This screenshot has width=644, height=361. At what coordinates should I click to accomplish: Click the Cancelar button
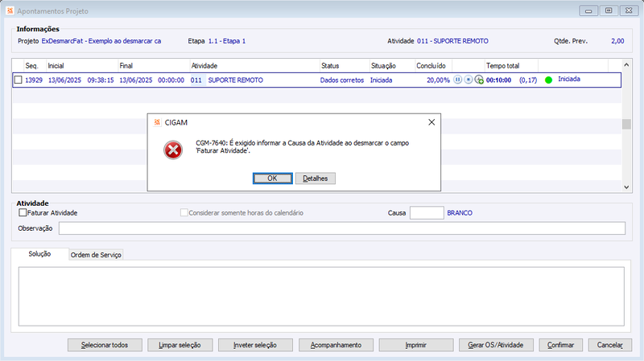coord(610,345)
